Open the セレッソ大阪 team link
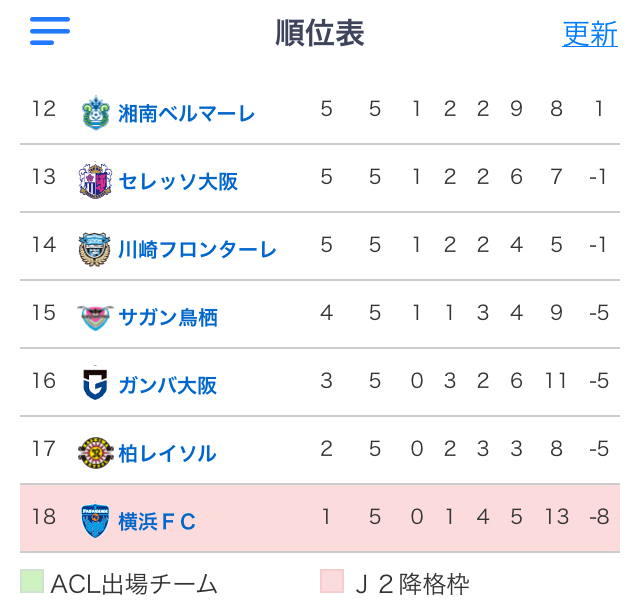Screen dimensions: 640x605 point(178,181)
